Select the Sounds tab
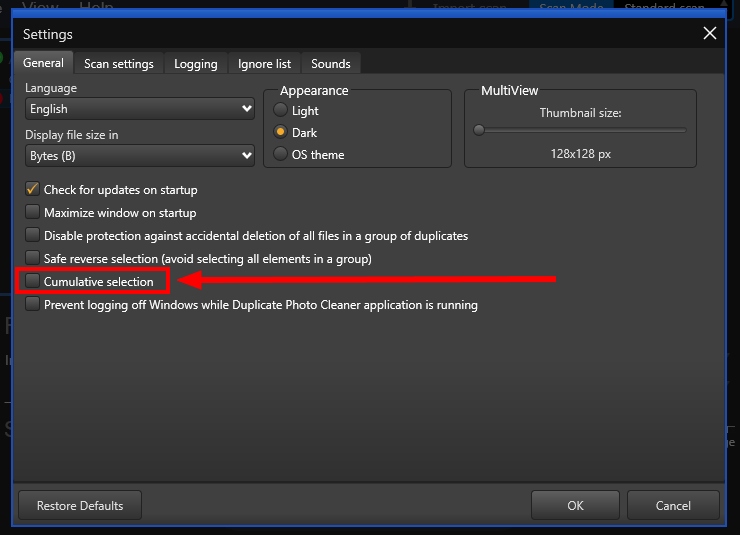 coord(330,64)
